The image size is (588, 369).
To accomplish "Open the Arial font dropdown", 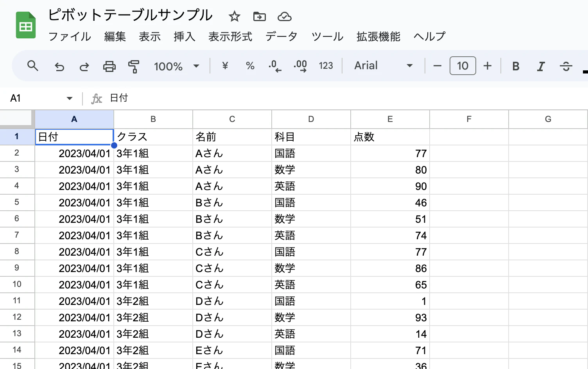I will (382, 66).
